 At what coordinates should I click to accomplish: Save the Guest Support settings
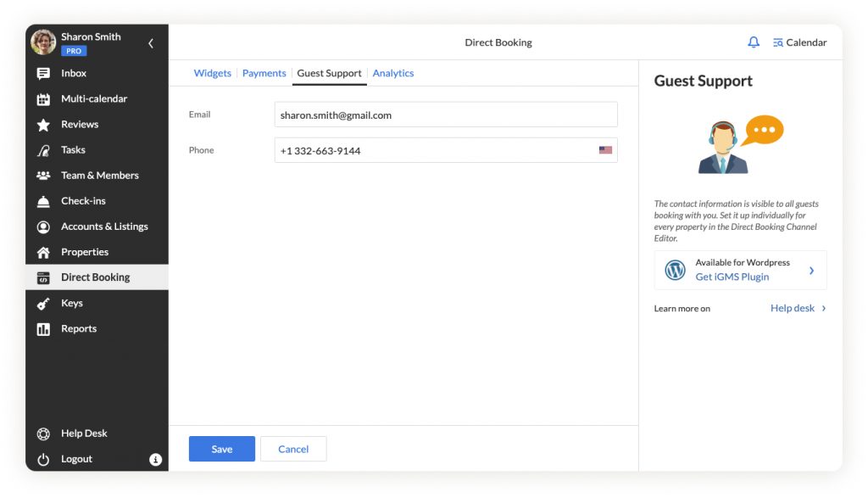[221, 449]
